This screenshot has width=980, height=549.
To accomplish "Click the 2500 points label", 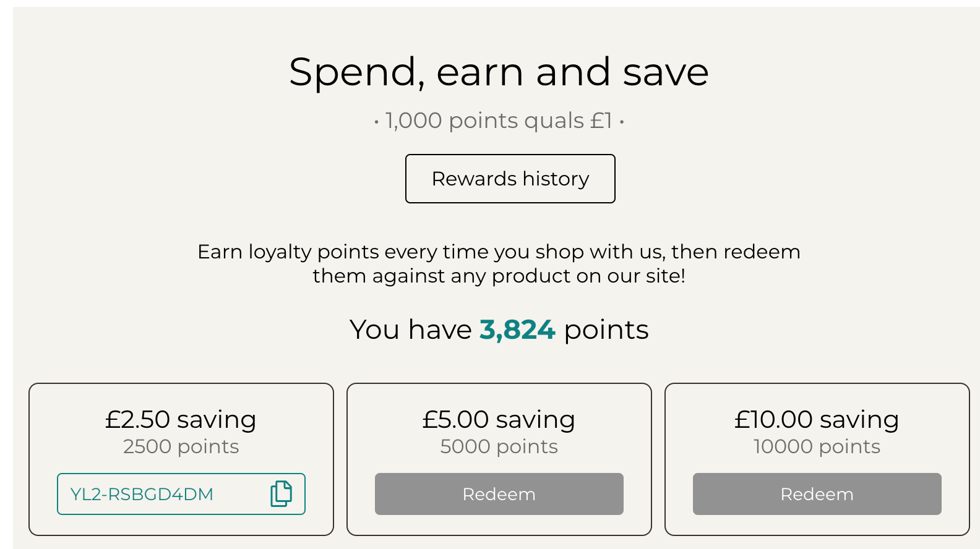I will pos(181,446).
